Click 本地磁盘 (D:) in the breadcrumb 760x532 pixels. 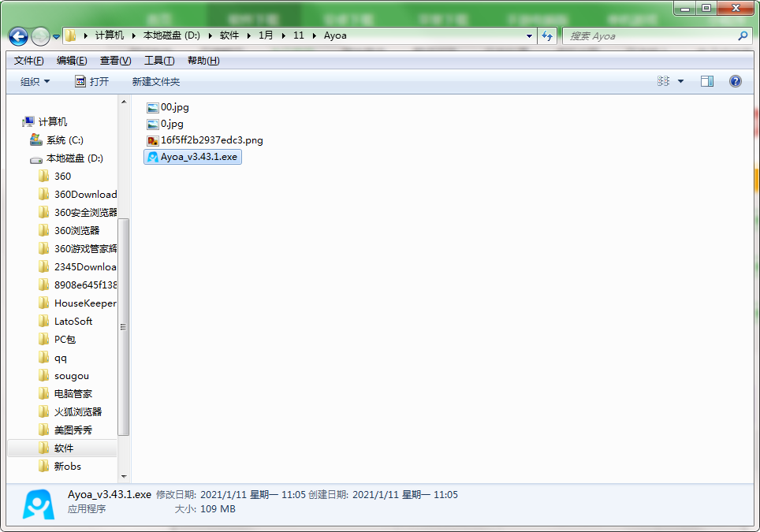[172, 35]
